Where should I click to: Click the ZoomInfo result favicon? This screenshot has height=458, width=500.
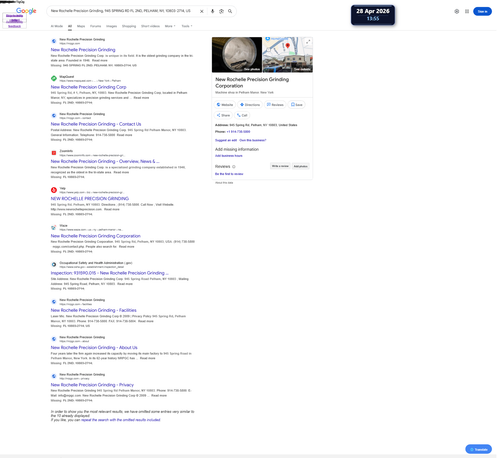pos(54,153)
